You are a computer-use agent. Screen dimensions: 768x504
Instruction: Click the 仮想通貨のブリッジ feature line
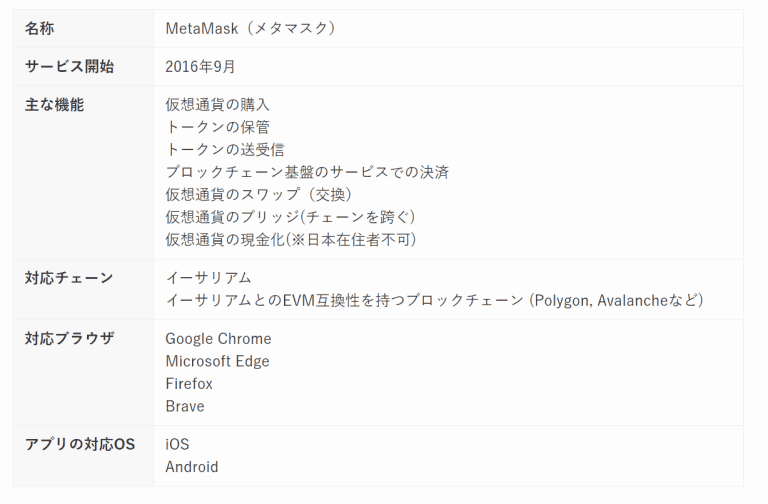[x=290, y=217]
